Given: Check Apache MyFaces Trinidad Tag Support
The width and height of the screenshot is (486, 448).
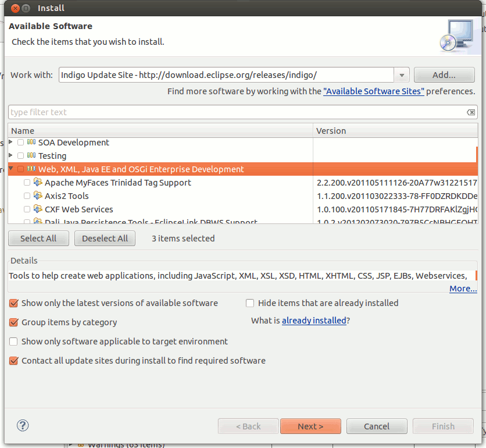Looking at the screenshot, I should point(27,183).
